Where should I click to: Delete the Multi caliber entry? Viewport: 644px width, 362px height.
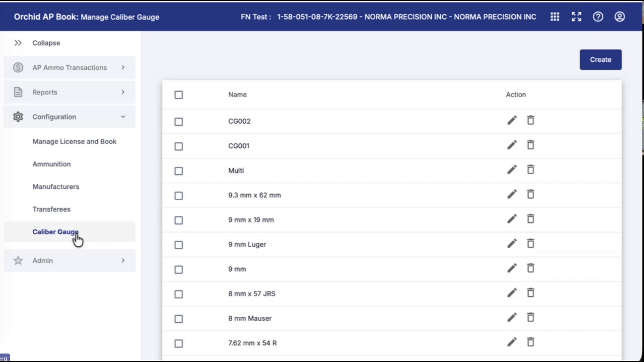click(x=531, y=170)
